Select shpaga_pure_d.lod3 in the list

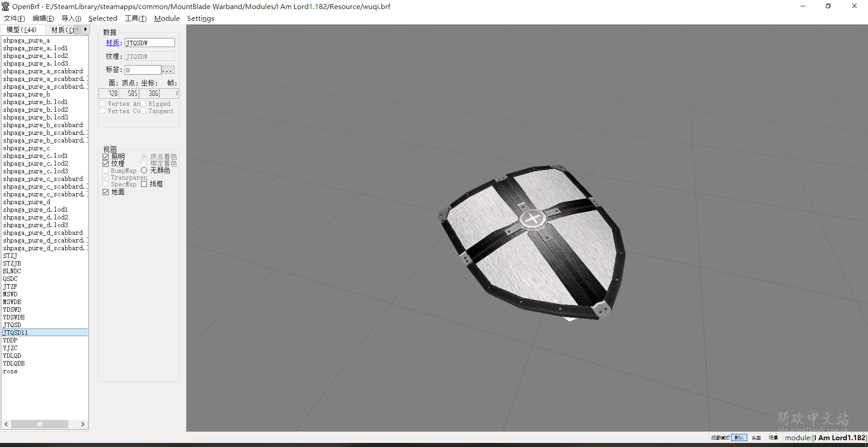(x=35, y=225)
